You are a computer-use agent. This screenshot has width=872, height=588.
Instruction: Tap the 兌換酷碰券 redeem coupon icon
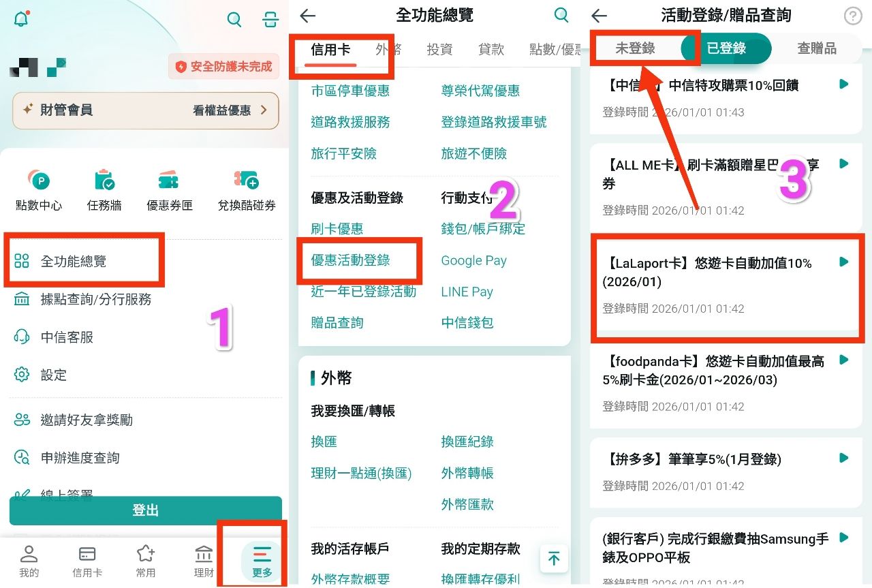246,181
